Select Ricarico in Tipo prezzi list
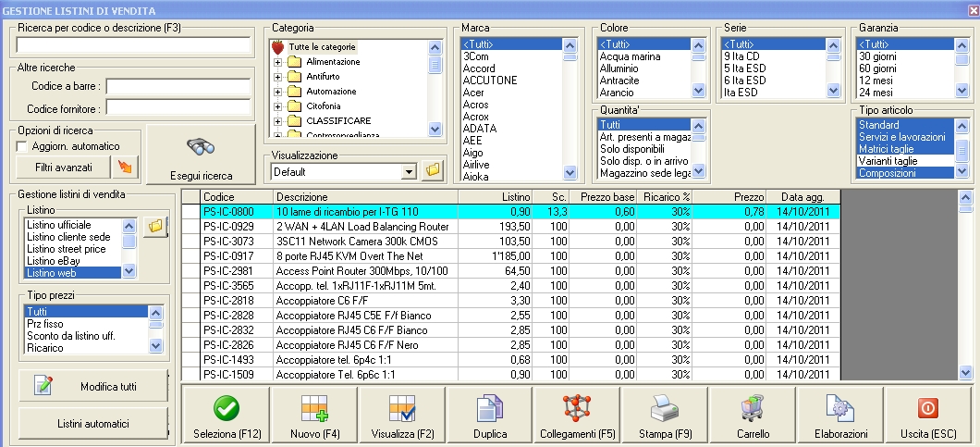The height and width of the screenshot is (447, 980). [x=86, y=347]
